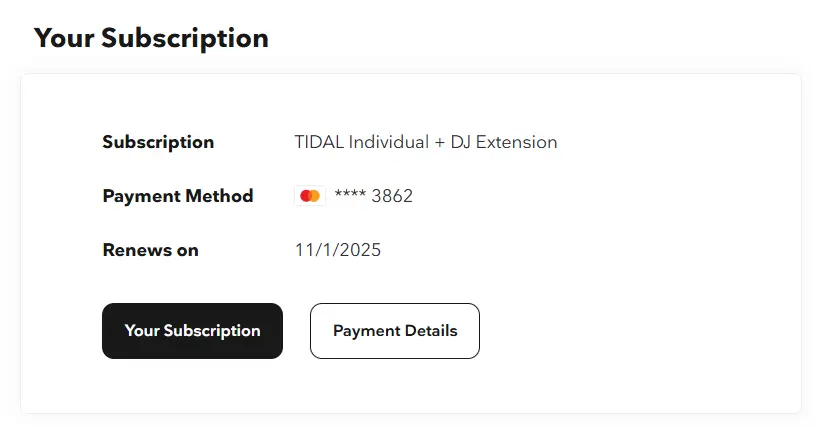Click the DJ abbreviation in plan name
This screenshot has height=436, width=823.
461,142
